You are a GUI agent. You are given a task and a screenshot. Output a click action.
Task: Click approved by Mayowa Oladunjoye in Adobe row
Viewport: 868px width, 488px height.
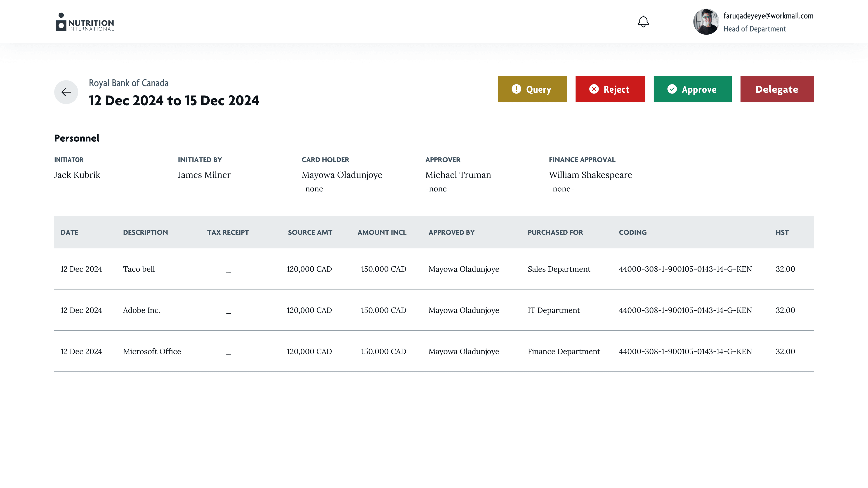464,310
